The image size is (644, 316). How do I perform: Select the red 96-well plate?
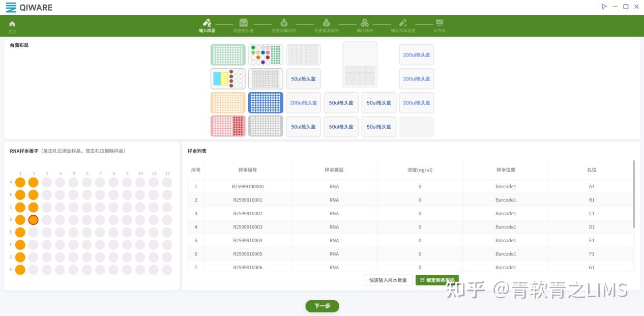[x=228, y=126]
